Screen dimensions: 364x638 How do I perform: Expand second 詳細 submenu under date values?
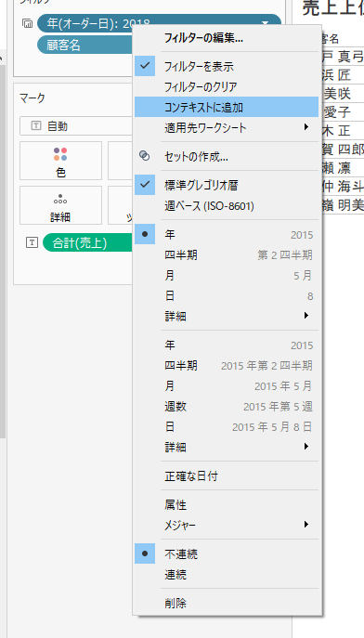pyautogui.click(x=227, y=448)
